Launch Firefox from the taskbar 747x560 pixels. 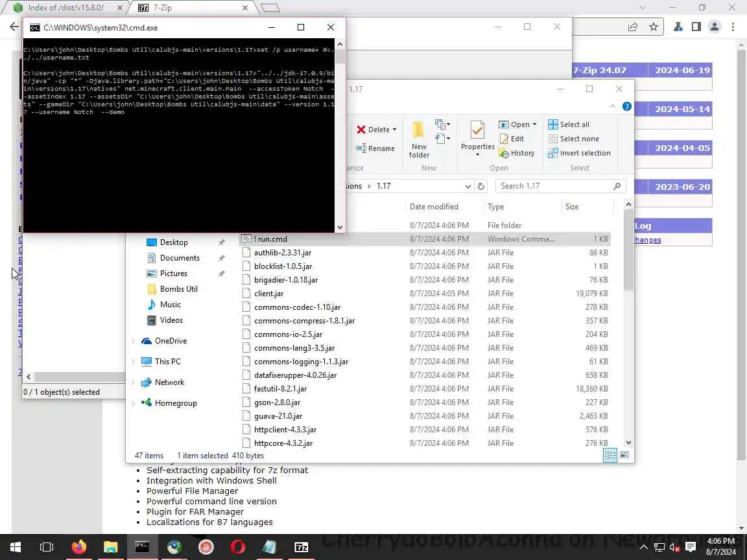pyautogui.click(x=78, y=547)
